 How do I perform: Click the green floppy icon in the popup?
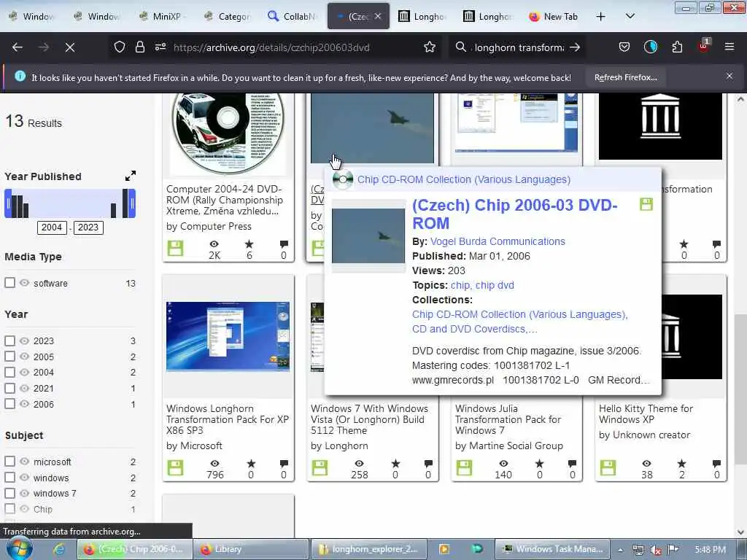coord(646,204)
